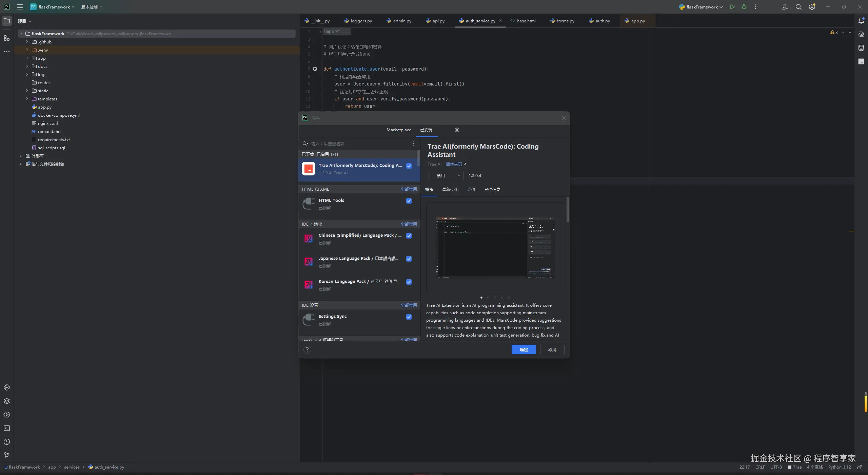The height and width of the screenshot is (475, 868).
Task: Click the plugin settings gear icon
Action: click(457, 130)
